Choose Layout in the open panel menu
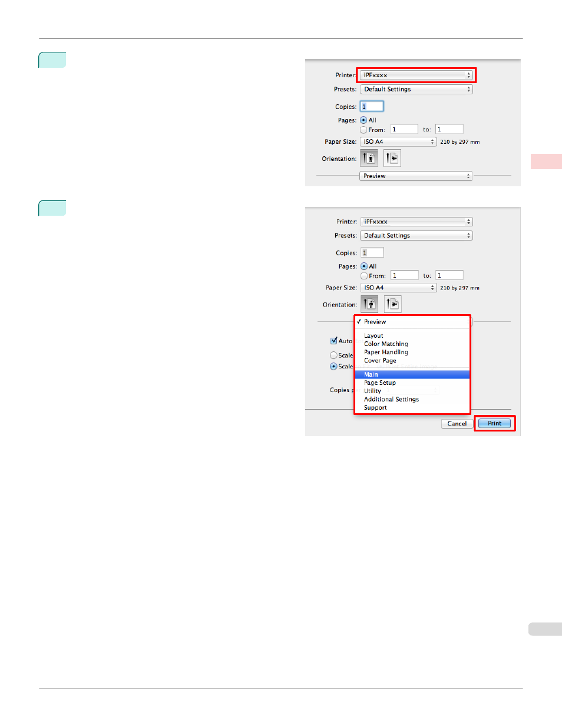Image resolution: width=562 pixels, height=728 pixels. [412, 335]
